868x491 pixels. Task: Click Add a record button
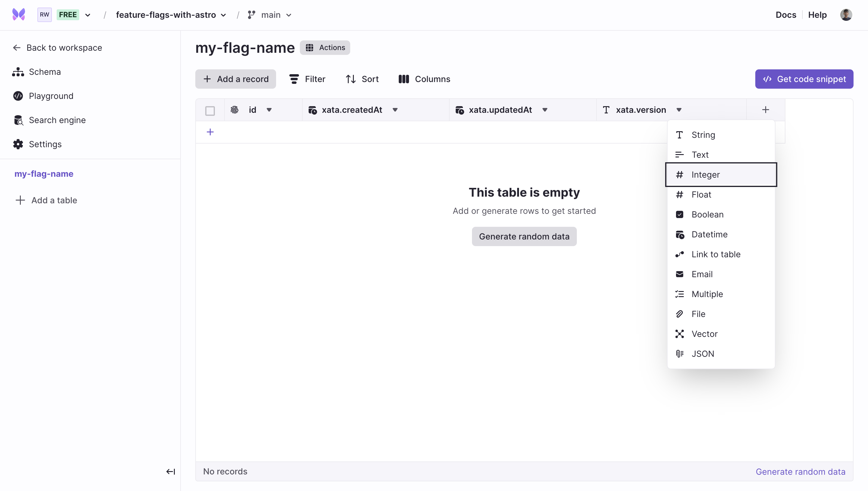click(x=235, y=79)
